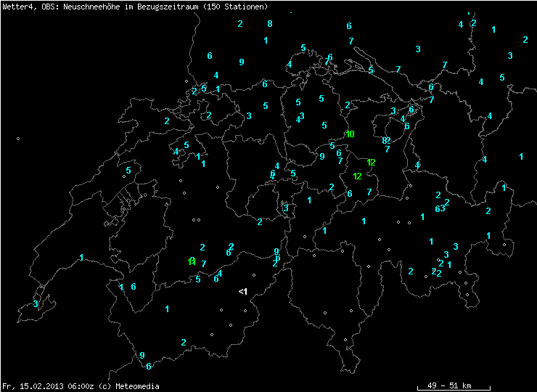Click the white <1 snow value

pos(243,291)
